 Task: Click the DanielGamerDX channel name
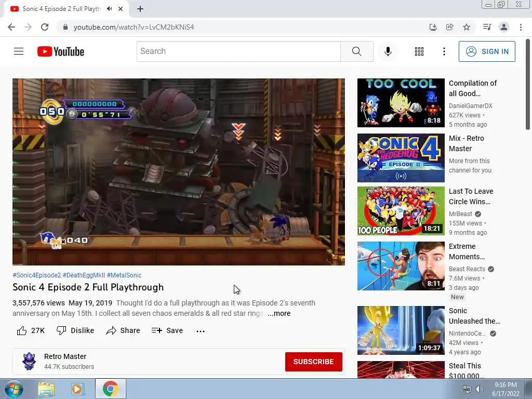471,106
